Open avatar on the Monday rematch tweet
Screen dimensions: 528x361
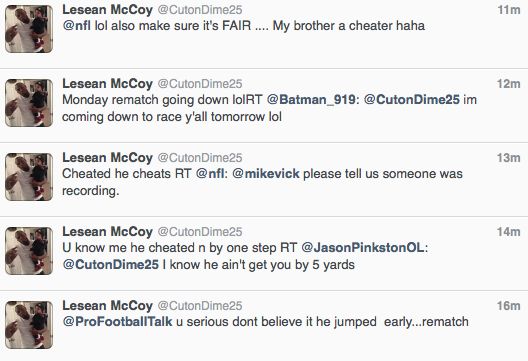pyautogui.click(x=29, y=103)
